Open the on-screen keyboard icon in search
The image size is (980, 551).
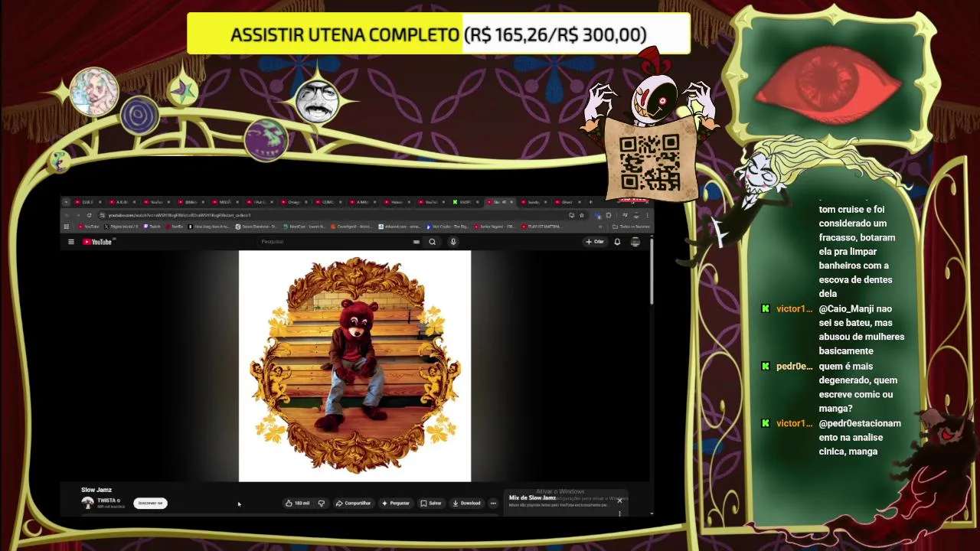pos(416,242)
